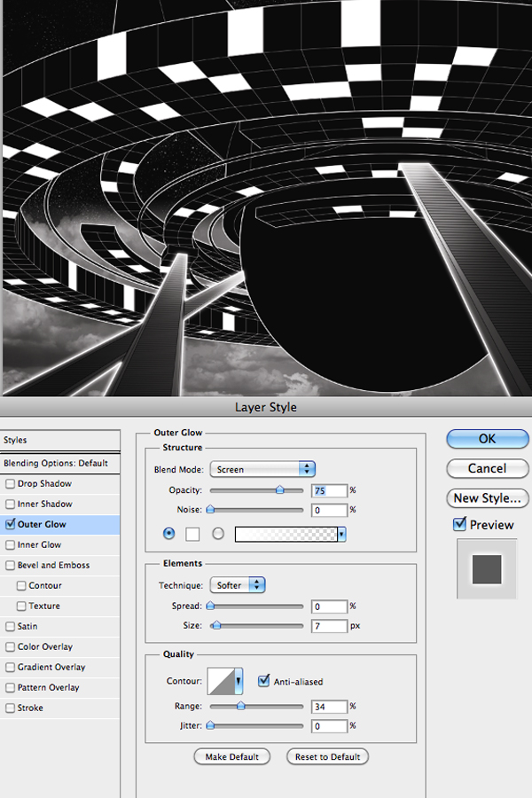Click the Spread value field
The height and width of the screenshot is (798, 532).
click(329, 606)
